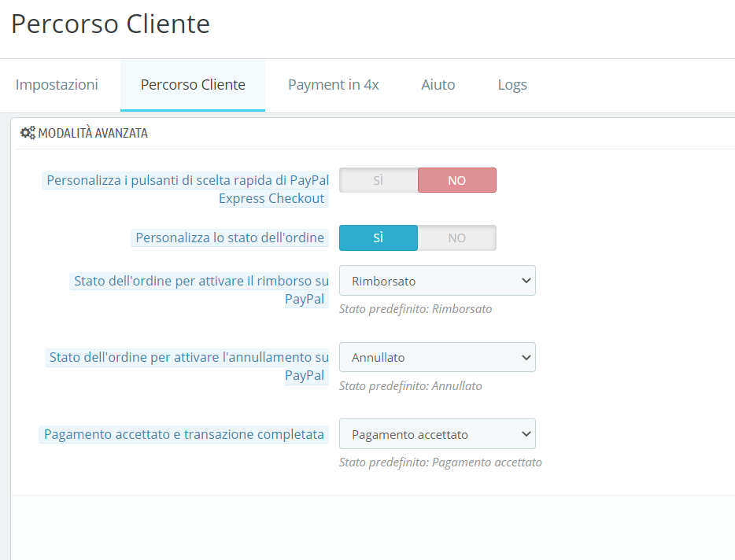This screenshot has width=735, height=560.
Task: Click hint text 'Stato predefinito: Annullato'
Action: pyautogui.click(x=411, y=386)
